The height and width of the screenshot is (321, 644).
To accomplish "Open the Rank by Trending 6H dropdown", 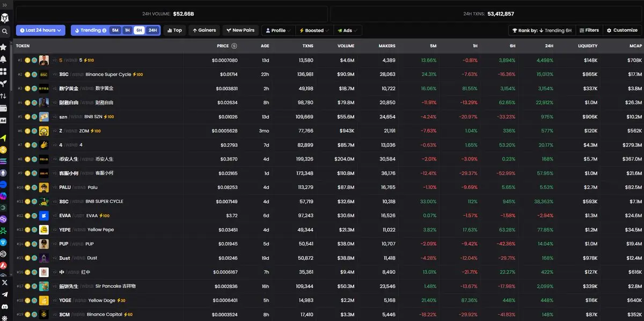I will 541,31.
